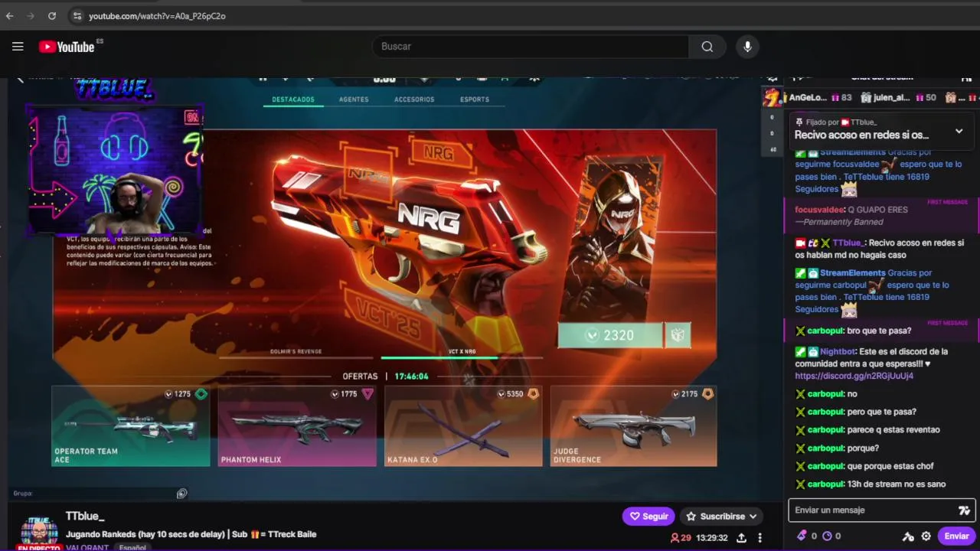Open site information icon in address bar
The image size is (980, 551).
[77, 15]
